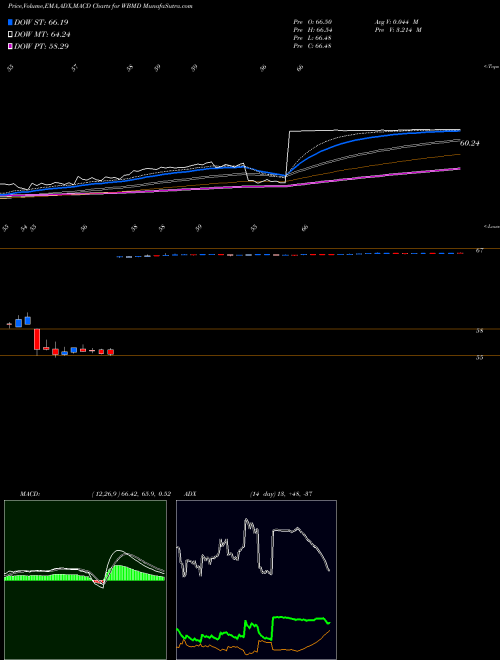Click the Avg V: 0.044 M value
The height and width of the screenshot is (660, 500).
click(x=396, y=22)
